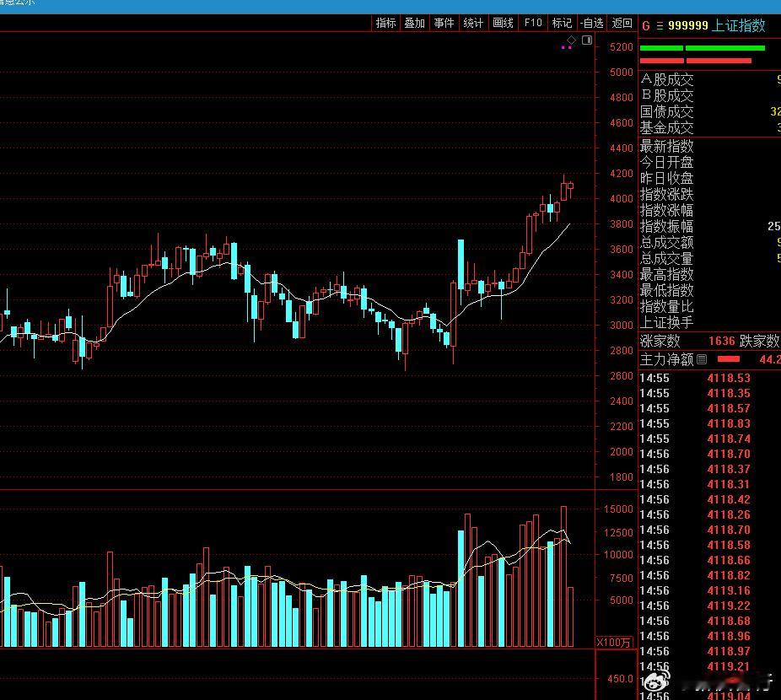The width and height of the screenshot is (781, 700).
Task: Click the 最低指数 label
Action: [666, 290]
